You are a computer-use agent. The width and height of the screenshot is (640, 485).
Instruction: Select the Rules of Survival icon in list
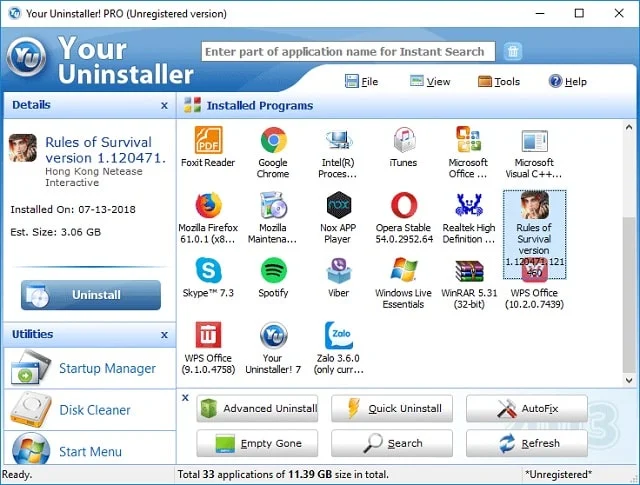pos(534,205)
